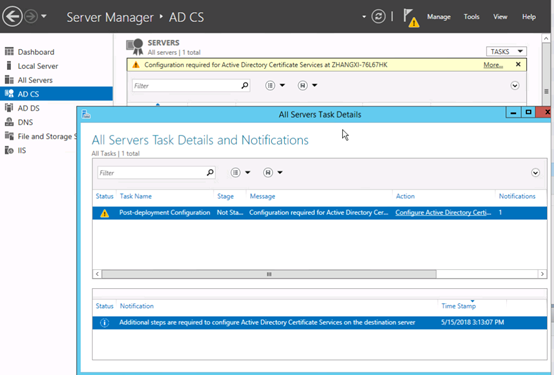Open the Manage menu
554x375 pixels.
[x=438, y=17]
